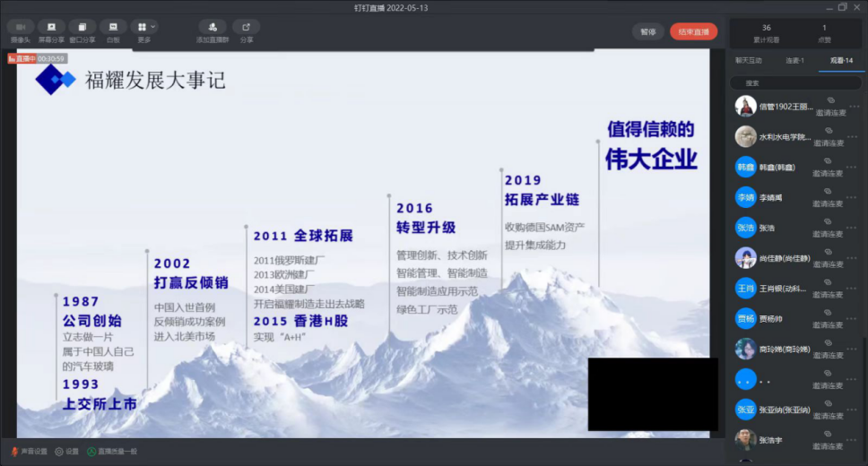Toggle the camera (摄像头) button
Image resolution: width=868 pixels, height=466 pixels.
[20, 31]
